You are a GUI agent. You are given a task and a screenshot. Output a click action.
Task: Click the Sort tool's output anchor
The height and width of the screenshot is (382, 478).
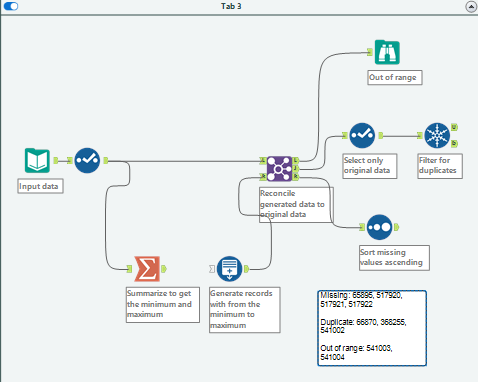(x=396, y=227)
